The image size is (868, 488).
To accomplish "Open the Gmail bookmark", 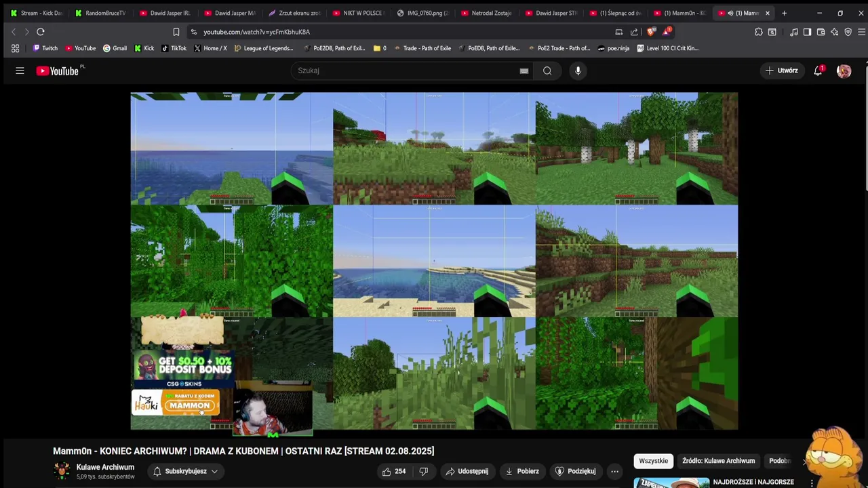I will (115, 48).
